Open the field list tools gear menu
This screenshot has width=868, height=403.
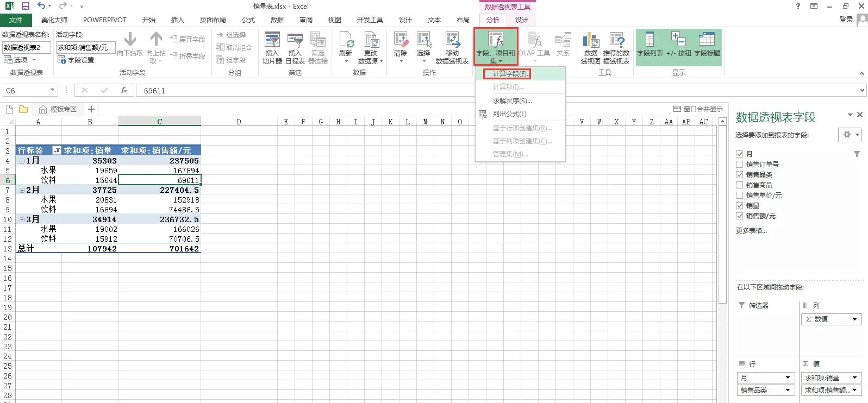pyautogui.click(x=851, y=135)
